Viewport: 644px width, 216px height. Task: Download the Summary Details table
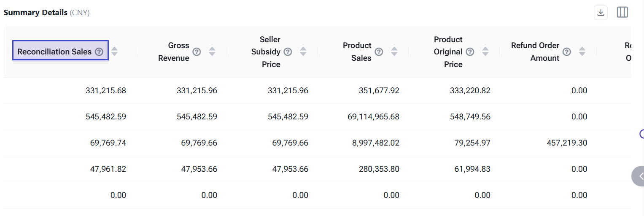601,13
